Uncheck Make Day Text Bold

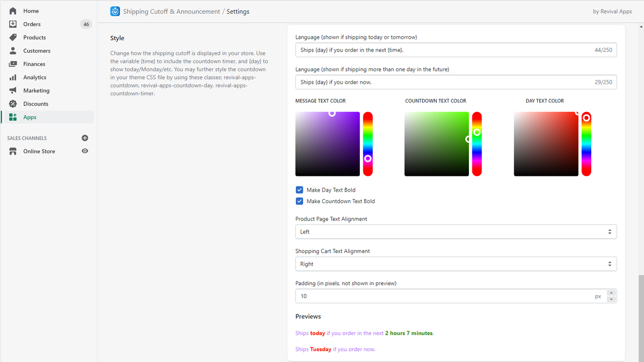299,190
